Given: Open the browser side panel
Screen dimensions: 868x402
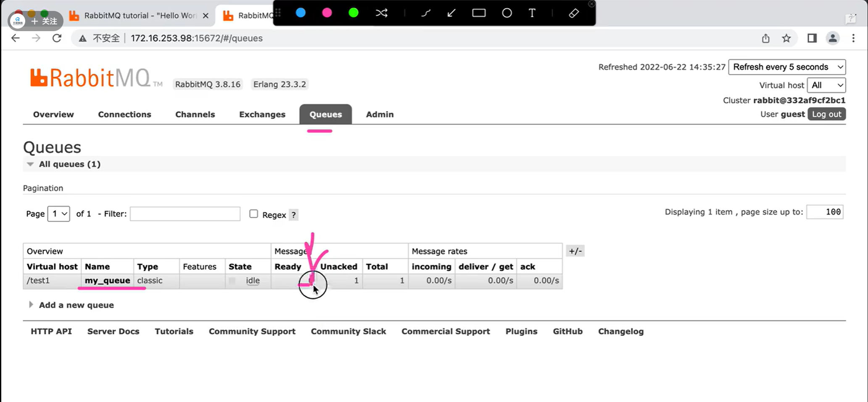Looking at the screenshot, I should point(812,38).
